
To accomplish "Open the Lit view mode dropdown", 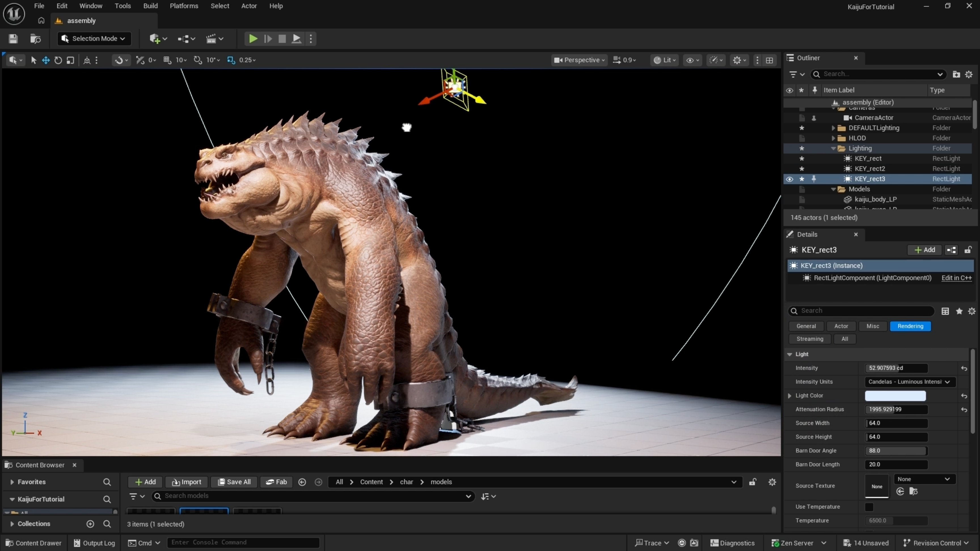I will [x=665, y=60].
